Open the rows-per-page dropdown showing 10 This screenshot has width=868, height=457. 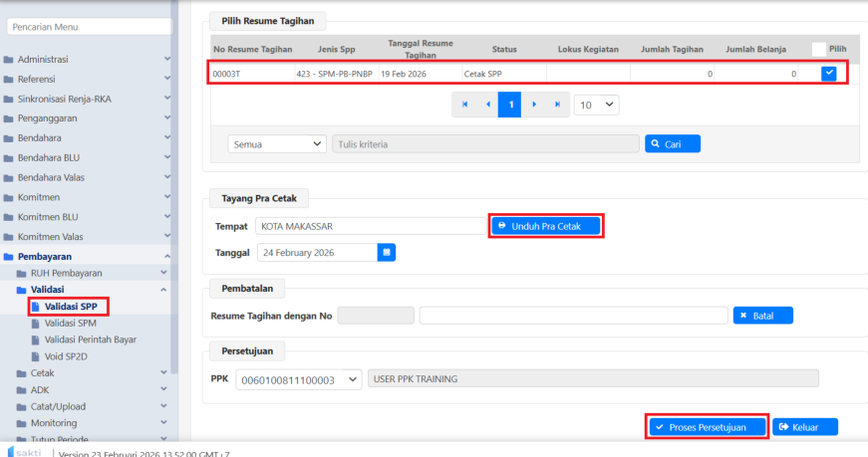coord(596,105)
